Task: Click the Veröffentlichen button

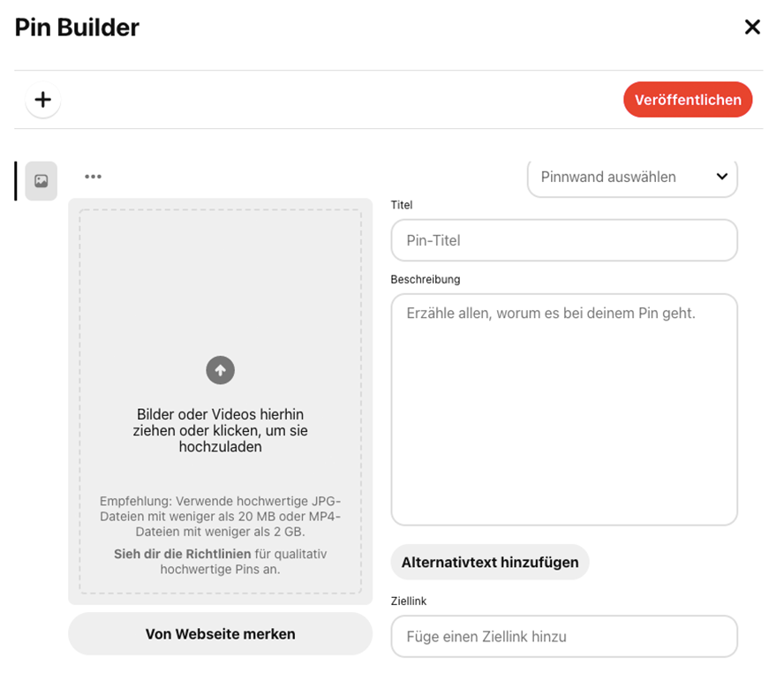Action: pyautogui.click(x=688, y=100)
